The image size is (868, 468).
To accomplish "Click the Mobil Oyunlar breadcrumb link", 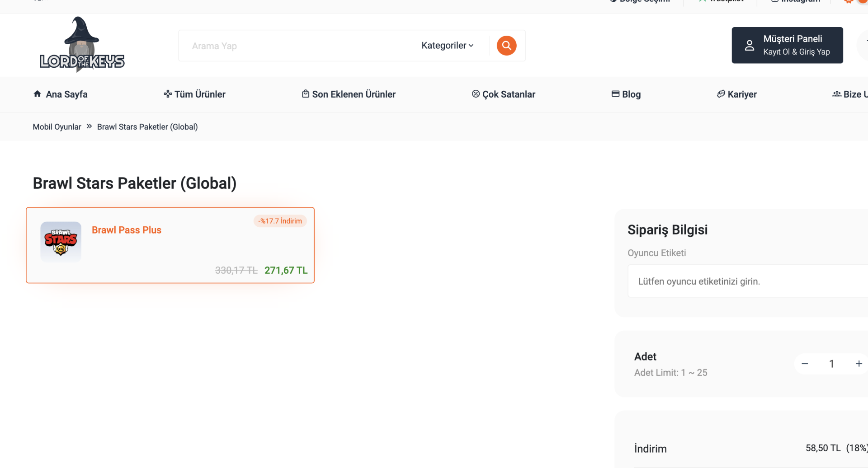I will [x=57, y=127].
